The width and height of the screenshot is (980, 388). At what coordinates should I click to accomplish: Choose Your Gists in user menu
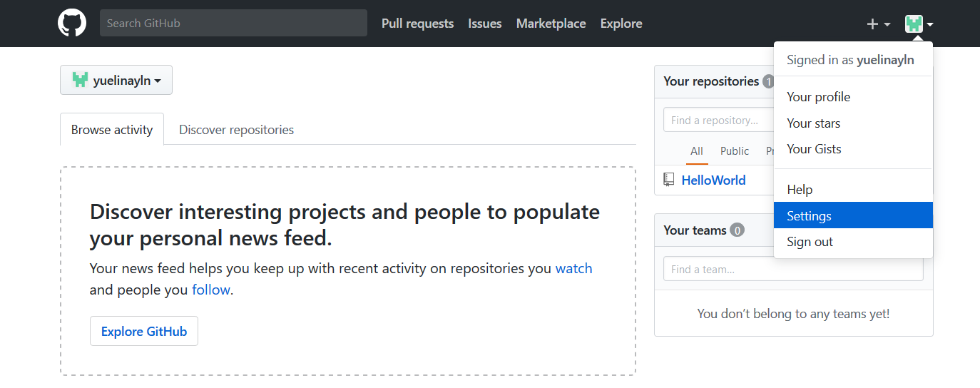[853, 149]
